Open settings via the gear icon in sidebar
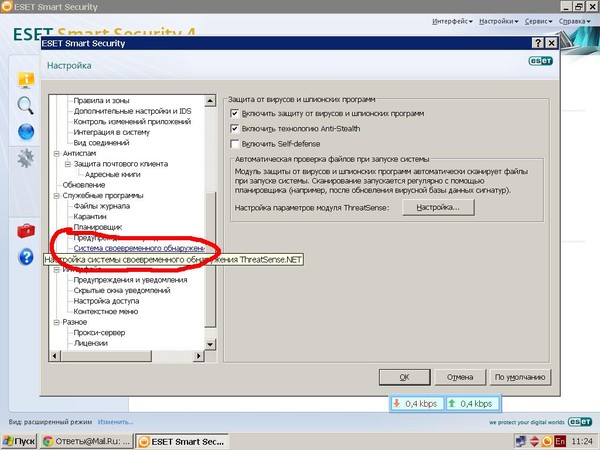This screenshot has width=600, height=450. click(x=26, y=158)
